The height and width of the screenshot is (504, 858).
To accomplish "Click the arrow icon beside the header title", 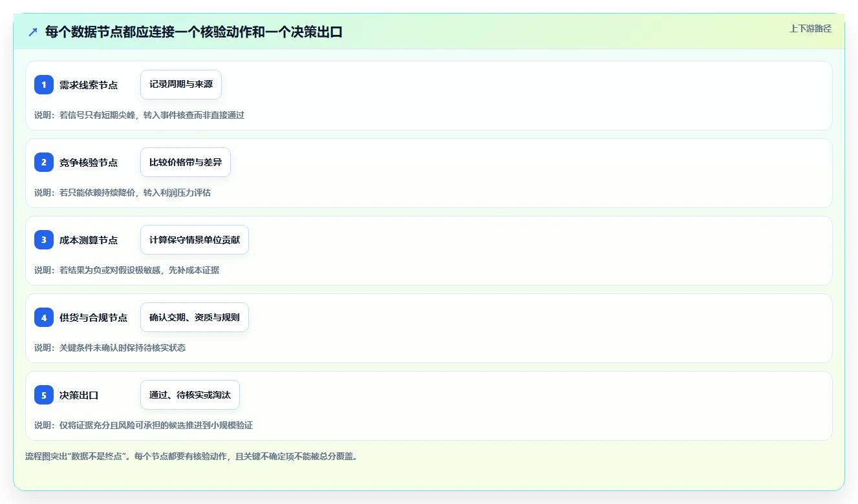I will point(33,32).
